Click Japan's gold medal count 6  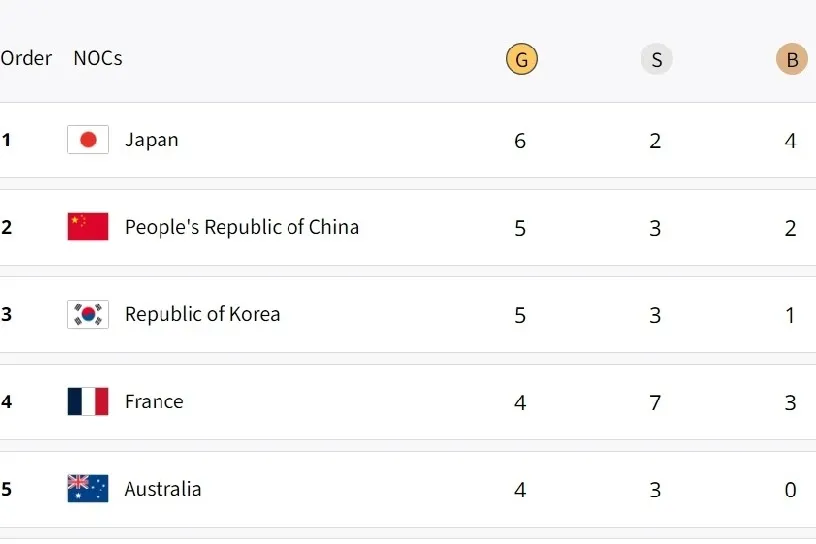[x=520, y=141]
